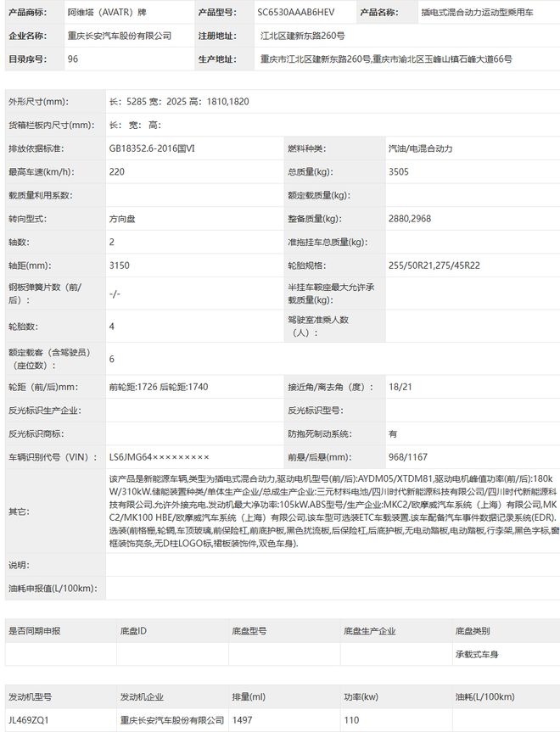Screen dimensions: 560x732
Task: Select production address text
Action: (x=386, y=59)
